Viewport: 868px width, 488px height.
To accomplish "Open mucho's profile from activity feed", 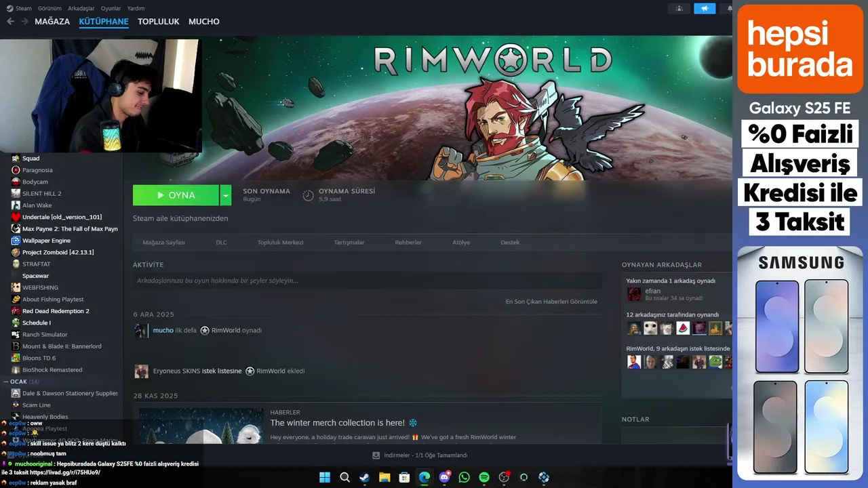I will pos(163,330).
